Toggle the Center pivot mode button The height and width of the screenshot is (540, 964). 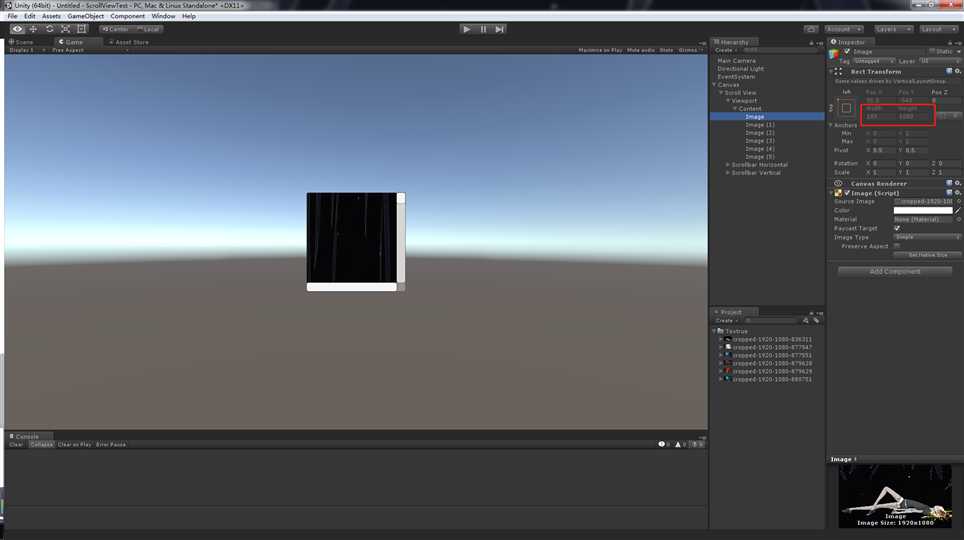(x=116, y=29)
